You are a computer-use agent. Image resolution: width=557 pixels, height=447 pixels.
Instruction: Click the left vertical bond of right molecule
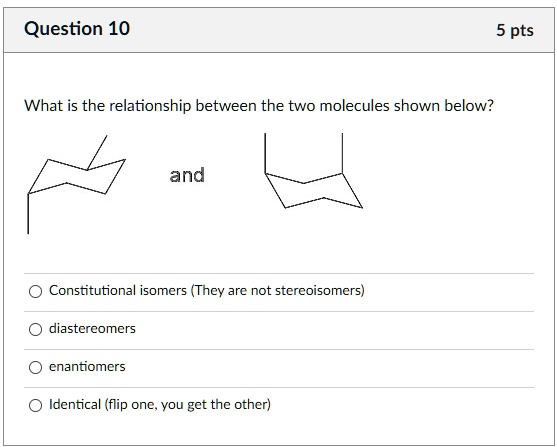tap(265, 153)
